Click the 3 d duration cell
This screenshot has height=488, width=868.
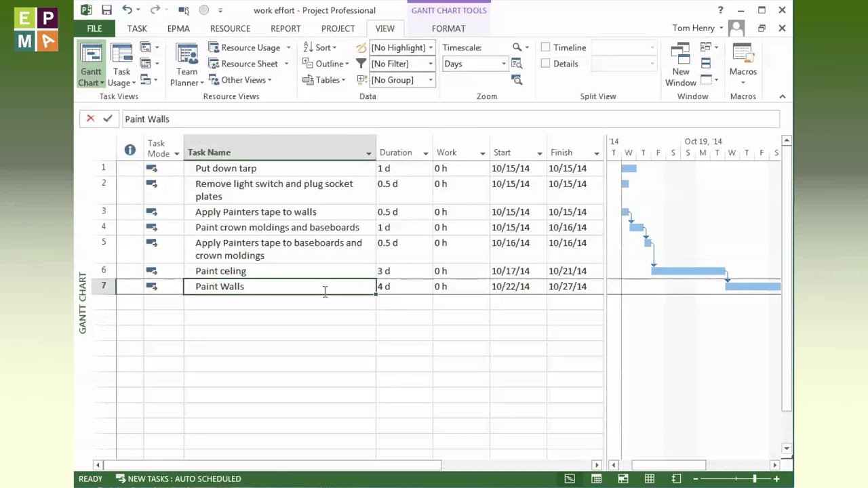click(404, 271)
